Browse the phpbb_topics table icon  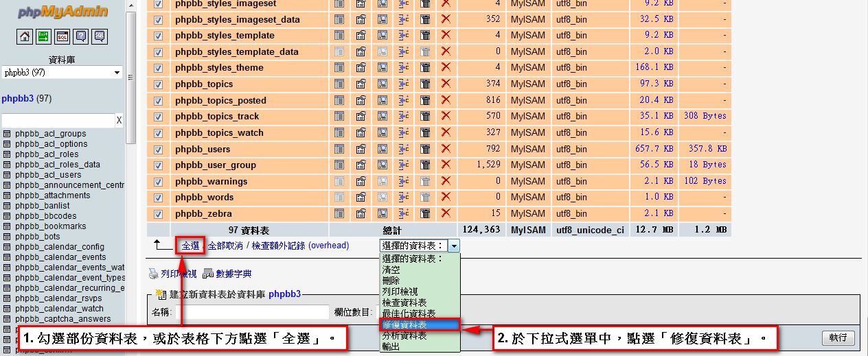[x=339, y=84]
